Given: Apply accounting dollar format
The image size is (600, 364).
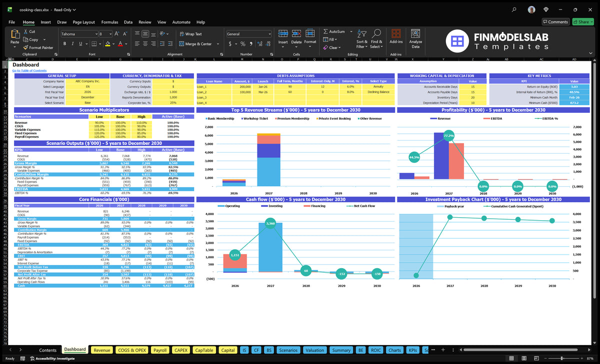Looking at the screenshot, I should (x=230, y=43).
